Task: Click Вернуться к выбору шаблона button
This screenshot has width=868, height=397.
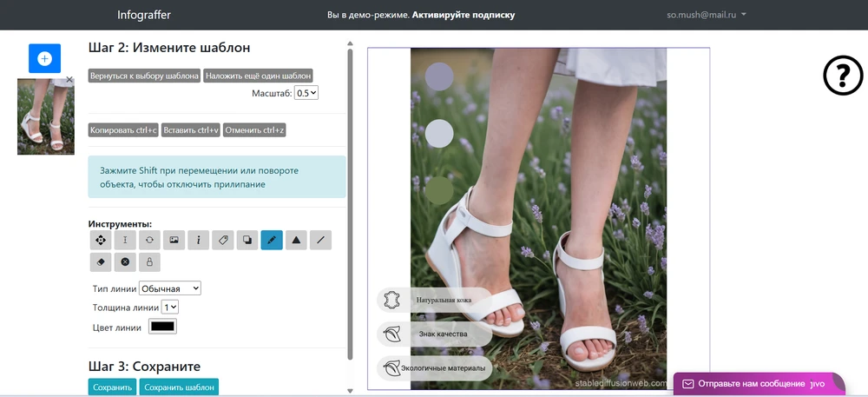Action: [144, 76]
